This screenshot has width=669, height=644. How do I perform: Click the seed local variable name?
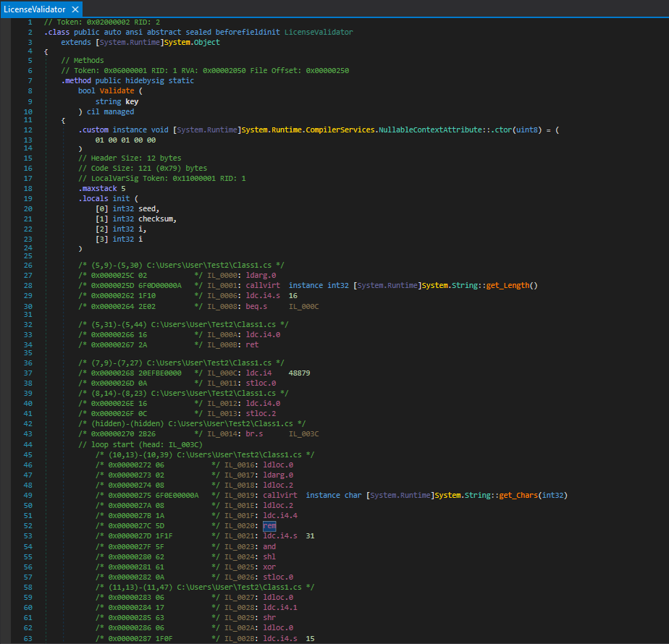click(x=147, y=208)
